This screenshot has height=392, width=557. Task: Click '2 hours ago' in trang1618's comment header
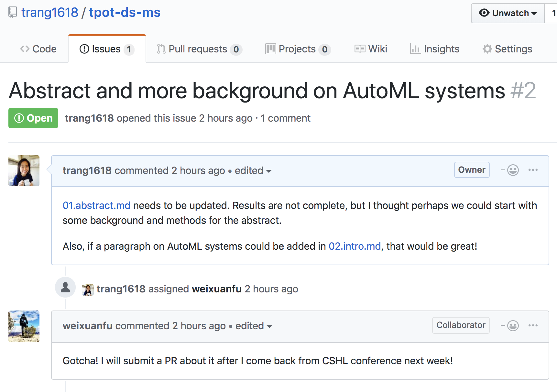click(x=198, y=170)
